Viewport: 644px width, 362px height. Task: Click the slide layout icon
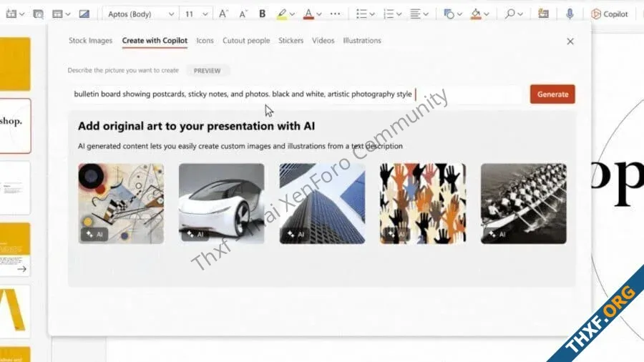coord(38,14)
